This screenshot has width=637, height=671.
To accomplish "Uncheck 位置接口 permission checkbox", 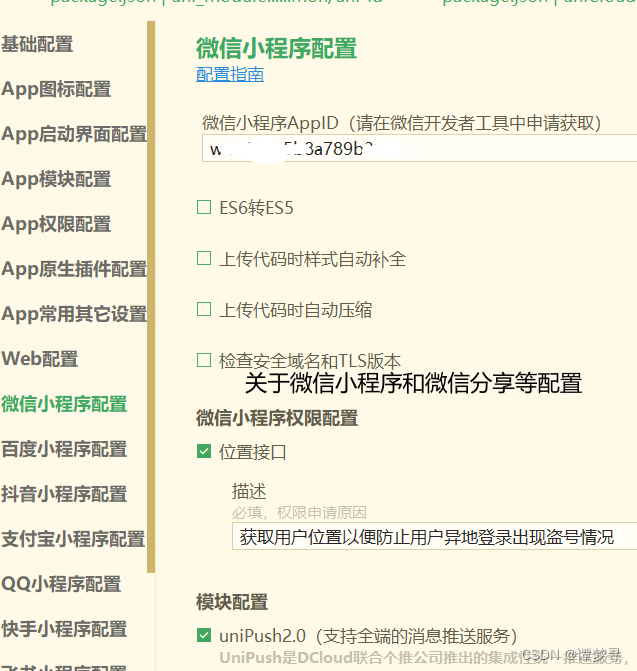I will pos(204,451).
